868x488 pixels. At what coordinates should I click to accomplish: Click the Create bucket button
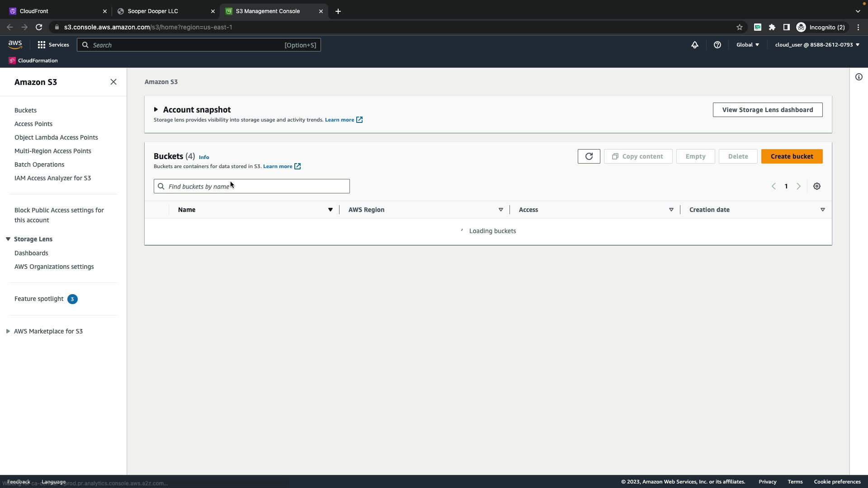point(791,156)
